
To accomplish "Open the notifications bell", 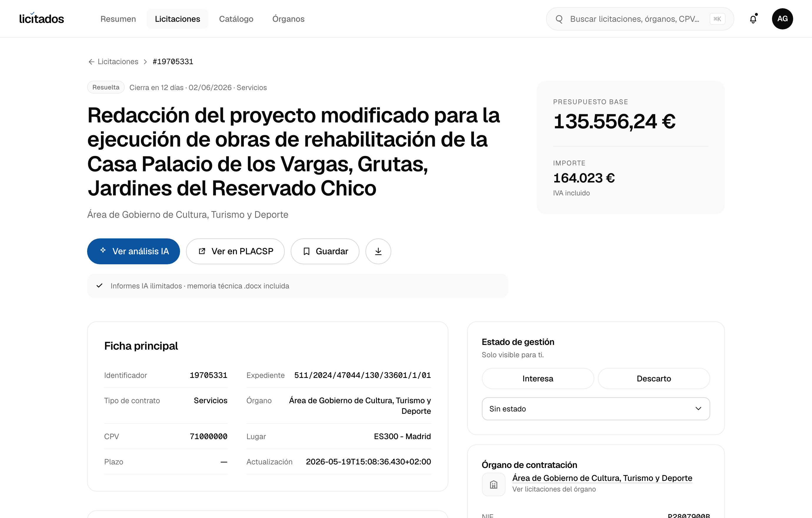I will click(x=753, y=19).
